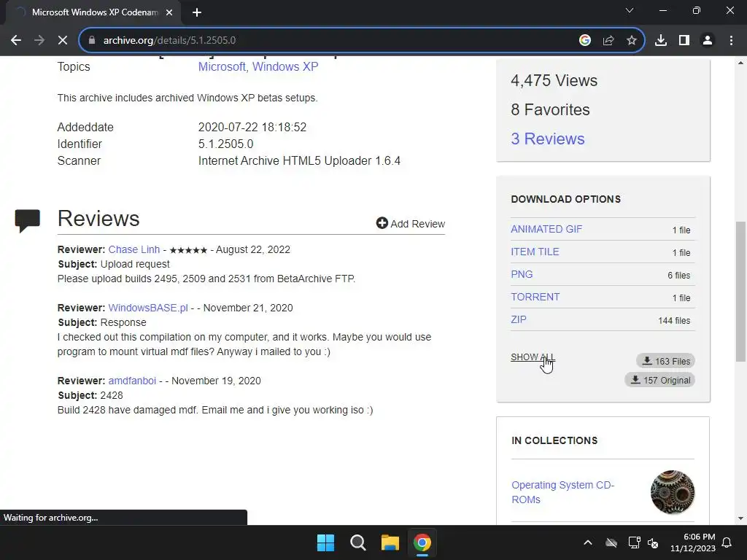Viewport: 747px width, 560px height.
Task: Click the page vertical scrollbar thumb
Action: point(740,292)
